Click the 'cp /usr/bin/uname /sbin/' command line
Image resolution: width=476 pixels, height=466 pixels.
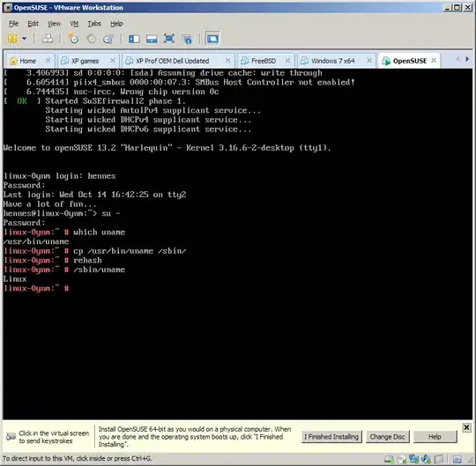(130, 251)
